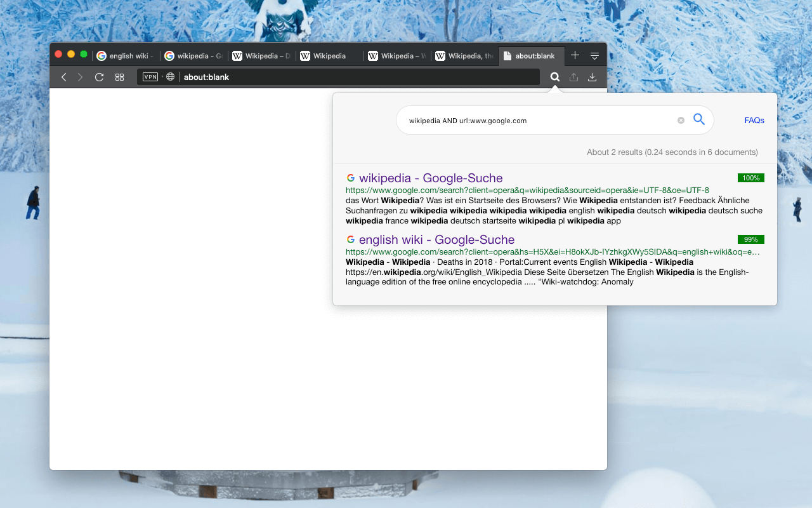Open the Speed Dial grid icon
Viewport: 812px width, 508px height.
(119, 77)
